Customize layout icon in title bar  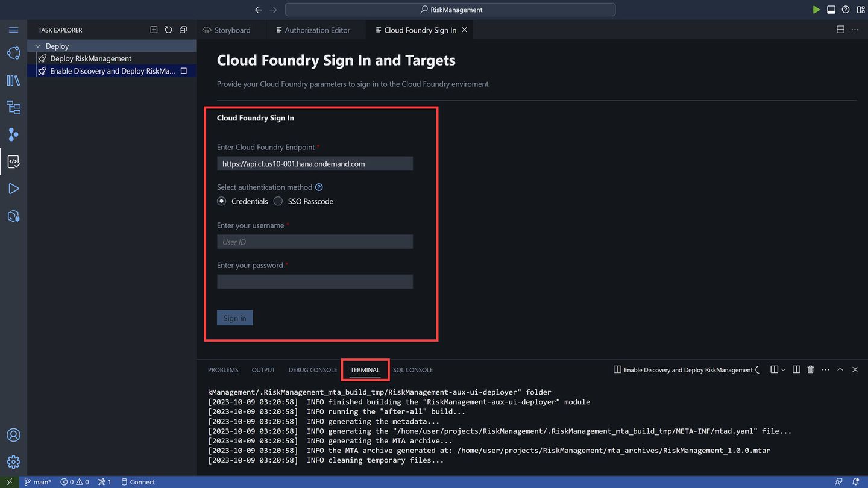coord(861,10)
